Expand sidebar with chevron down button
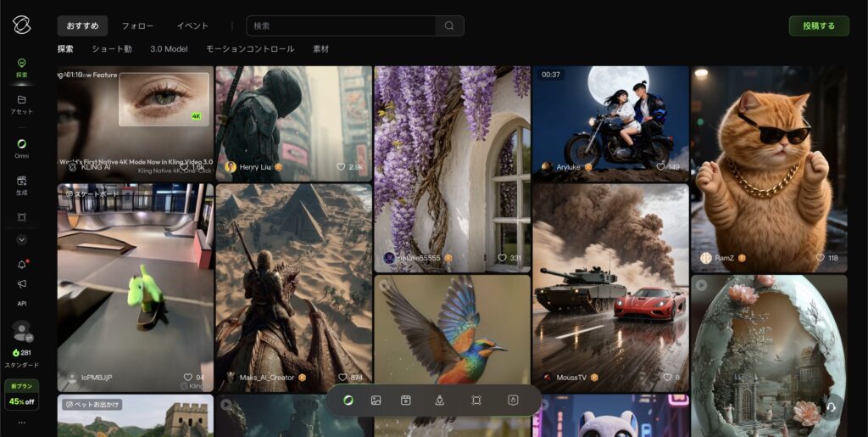The image size is (868, 437). 21,240
